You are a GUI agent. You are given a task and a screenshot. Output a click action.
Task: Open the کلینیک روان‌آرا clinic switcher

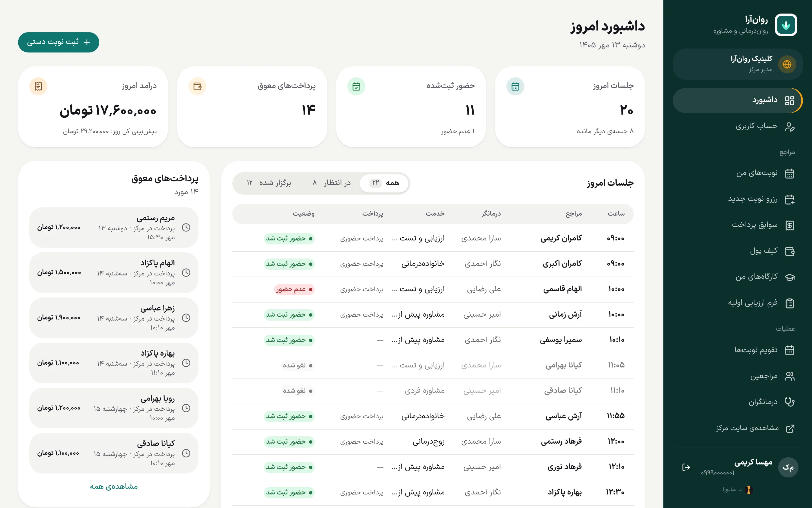(x=738, y=64)
